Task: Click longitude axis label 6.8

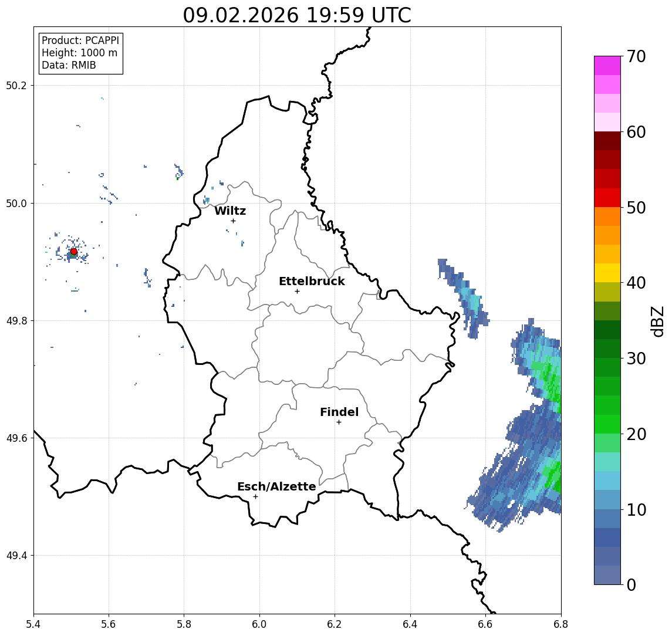Action: (x=560, y=624)
